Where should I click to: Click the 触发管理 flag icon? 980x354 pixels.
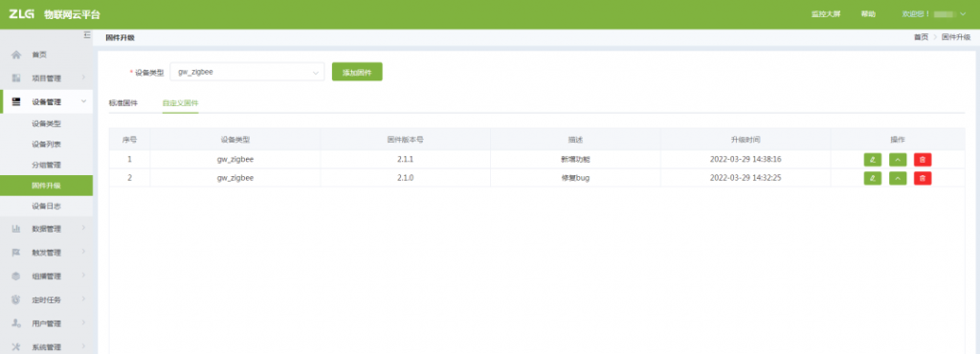(16, 253)
